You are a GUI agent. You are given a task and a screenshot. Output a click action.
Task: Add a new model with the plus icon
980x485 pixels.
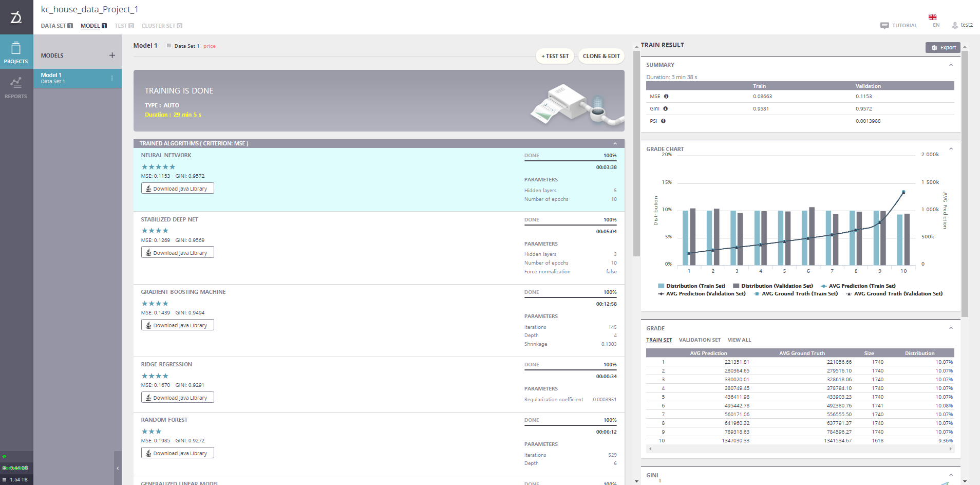(x=112, y=55)
